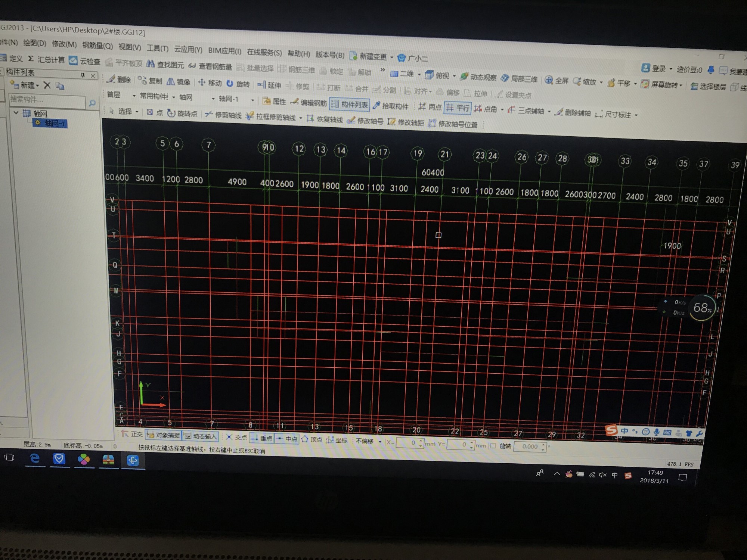Open the 工具(T) menu
Viewport: 747px width, 560px height.
pos(158,48)
